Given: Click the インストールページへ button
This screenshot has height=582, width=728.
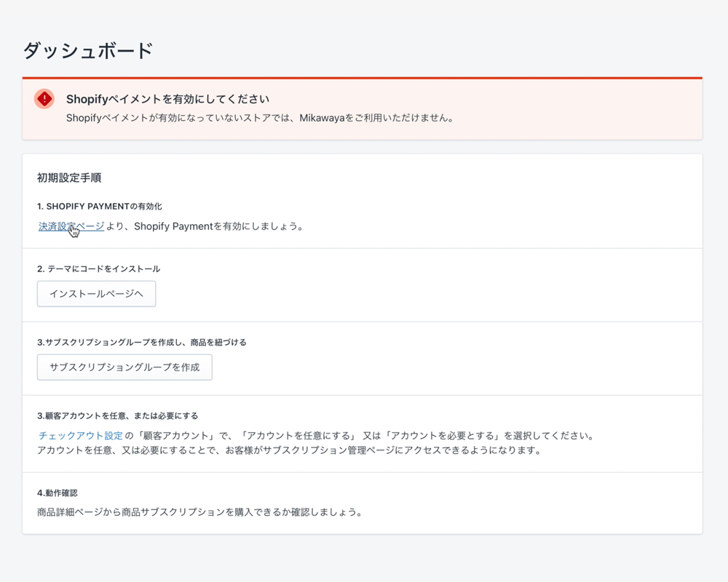Looking at the screenshot, I should 97,294.
